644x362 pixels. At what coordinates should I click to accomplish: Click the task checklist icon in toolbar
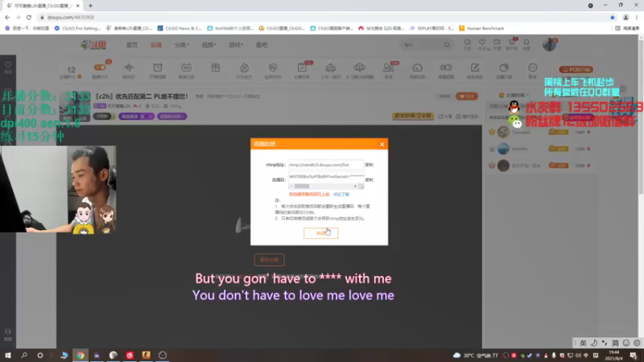click(302, 68)
